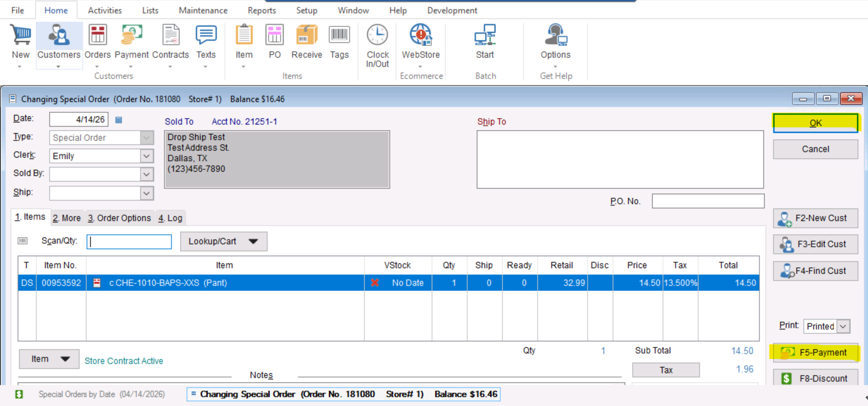This screenshot has width=868, height=406.
Task: Expand the Clerk dropdown
Action: tap(147, 156)
